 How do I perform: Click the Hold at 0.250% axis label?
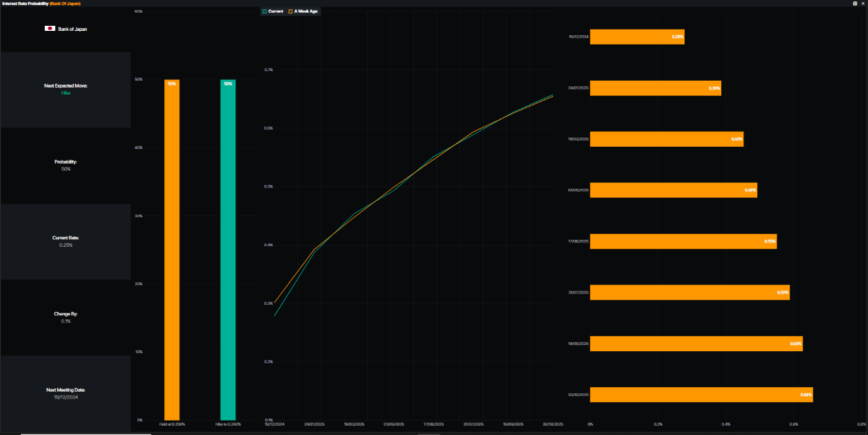click(172, 424)
